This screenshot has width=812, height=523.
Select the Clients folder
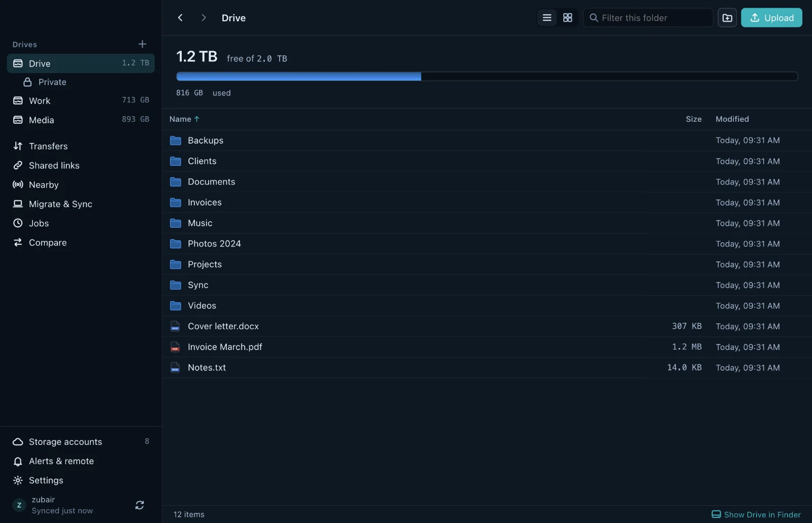pyautogui.click(x=487, y=161)
